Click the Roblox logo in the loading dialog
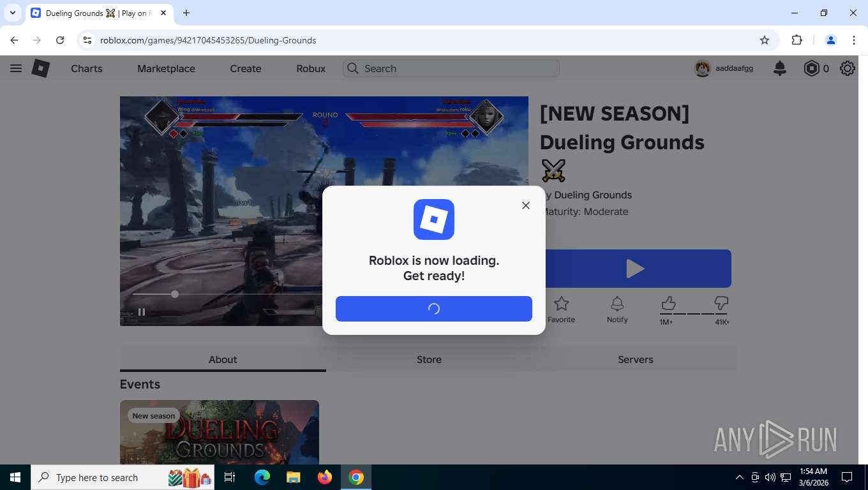868x490 pixels. tap(434, 219)
